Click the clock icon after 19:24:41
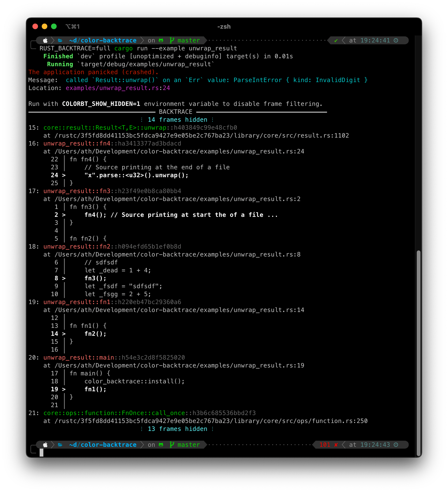Screen dimensions: 448x492 (396, 41)
